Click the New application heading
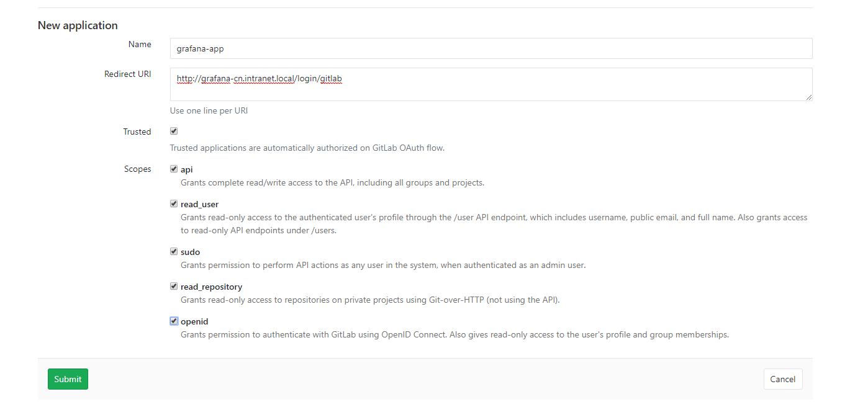Screen dimensions: 868x402 pos(78,25)
